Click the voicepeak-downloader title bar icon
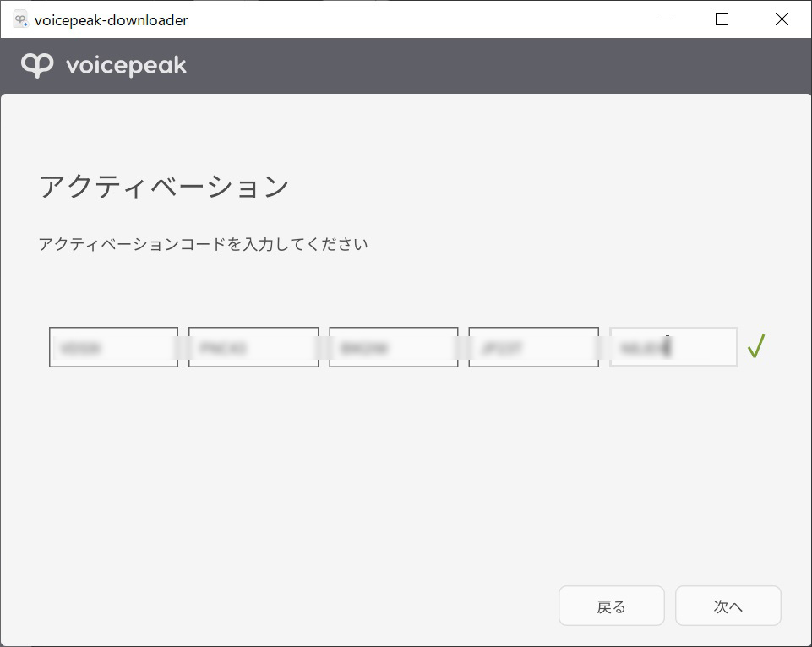Viewport: 812px width, 647px height. pos(20,19)
